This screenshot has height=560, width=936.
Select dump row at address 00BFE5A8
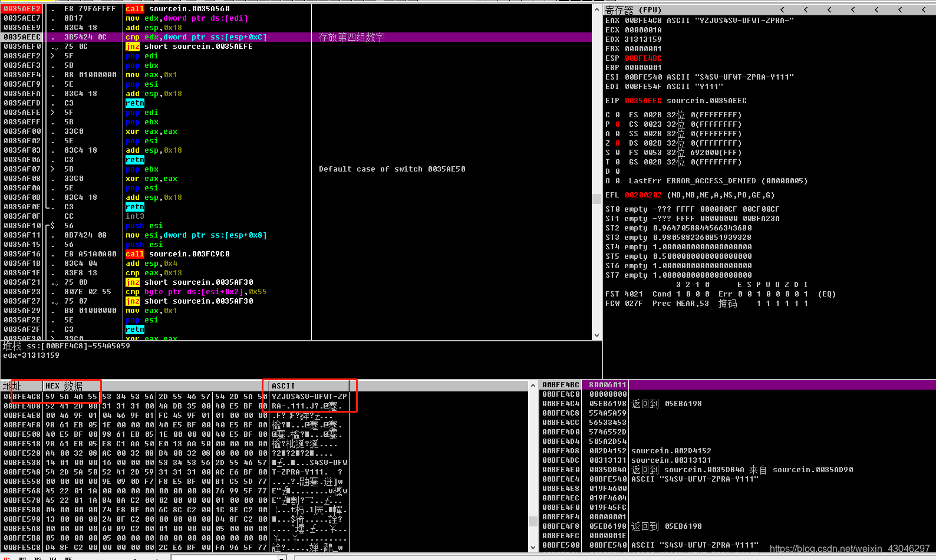[x=176, y=529]
